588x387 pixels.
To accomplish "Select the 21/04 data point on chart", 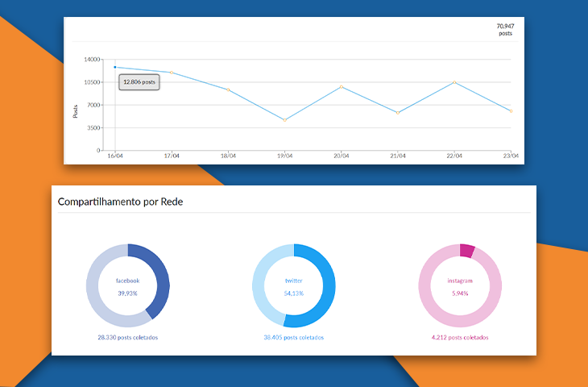I will (x=397, y=113).
